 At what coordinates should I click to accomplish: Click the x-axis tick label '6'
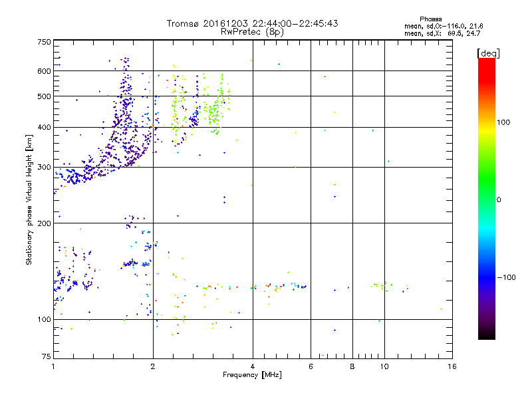pos(311,366)
